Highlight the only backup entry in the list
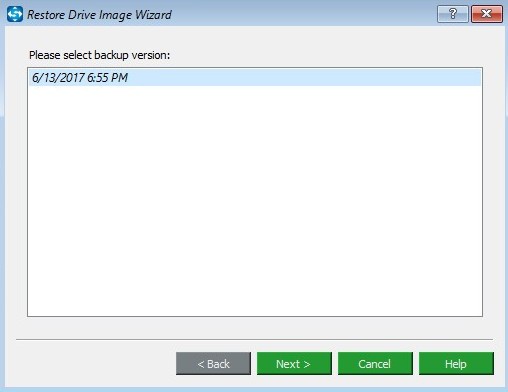This screenshot has height=392, width=508. (x=255, y=78)
